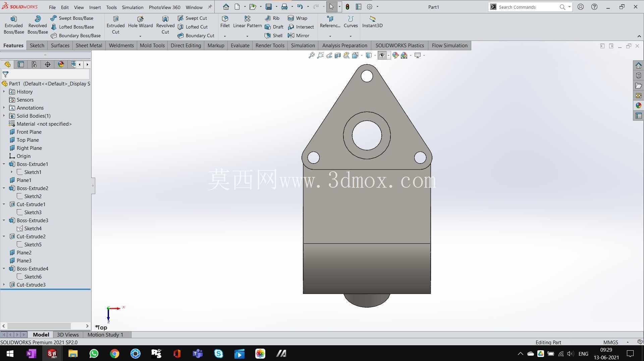Open the DisplayManager tab icon

(x=61, y=64)
